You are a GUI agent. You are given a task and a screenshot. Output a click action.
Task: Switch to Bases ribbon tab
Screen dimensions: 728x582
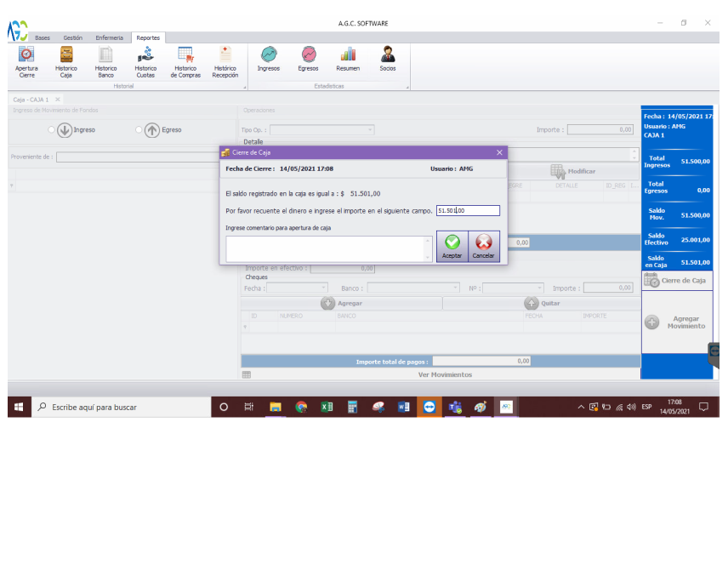point(43,37)
